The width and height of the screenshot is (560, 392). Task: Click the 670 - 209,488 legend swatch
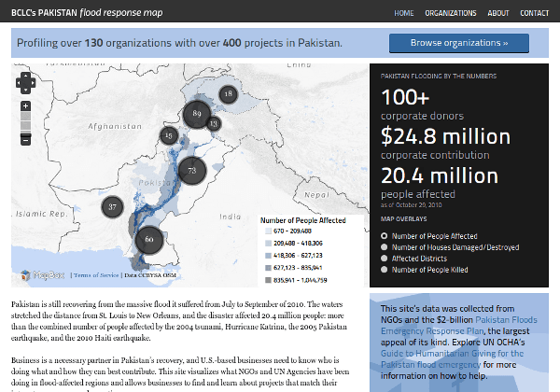click(268, 231)
